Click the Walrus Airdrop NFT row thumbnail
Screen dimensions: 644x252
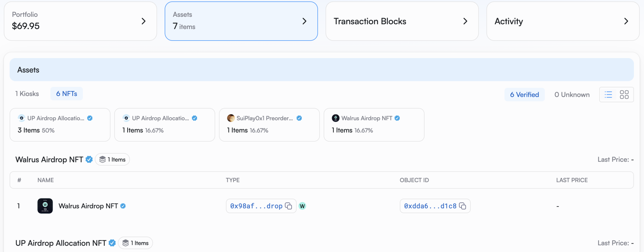click(45, 206)
